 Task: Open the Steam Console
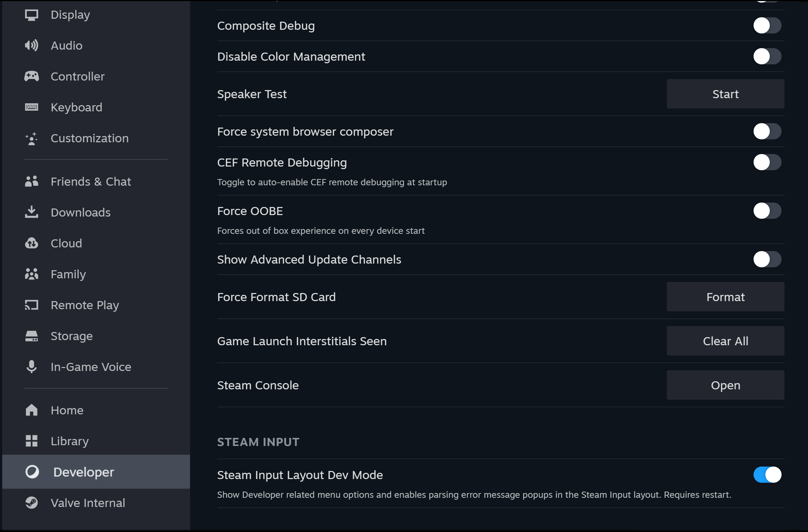[725, 385]
